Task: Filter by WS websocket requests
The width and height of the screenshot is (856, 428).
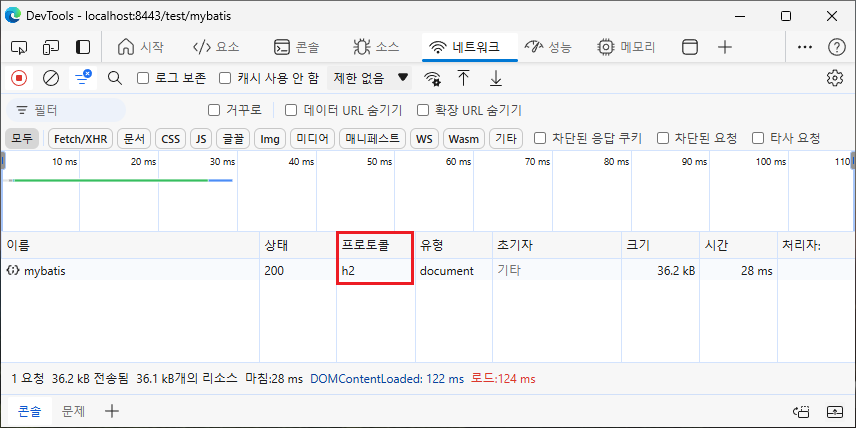Action: coord(424,139)
